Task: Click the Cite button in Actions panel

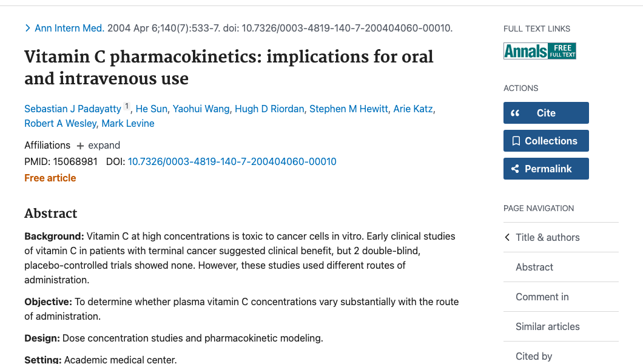Action: 546,112
